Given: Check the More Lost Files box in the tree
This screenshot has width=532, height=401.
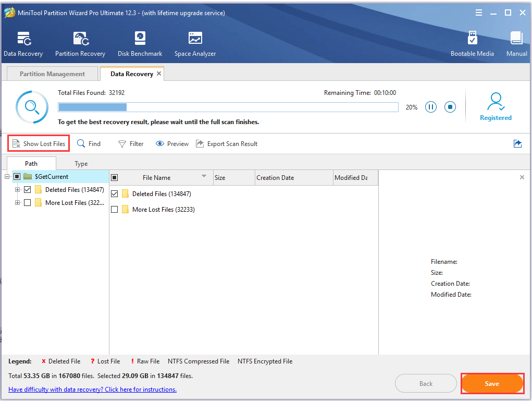Looking at the screenshot, I should [x=28, y=202].
